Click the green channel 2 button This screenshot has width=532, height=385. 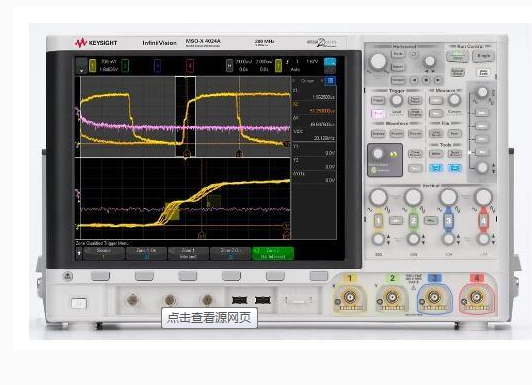[414, 221]
